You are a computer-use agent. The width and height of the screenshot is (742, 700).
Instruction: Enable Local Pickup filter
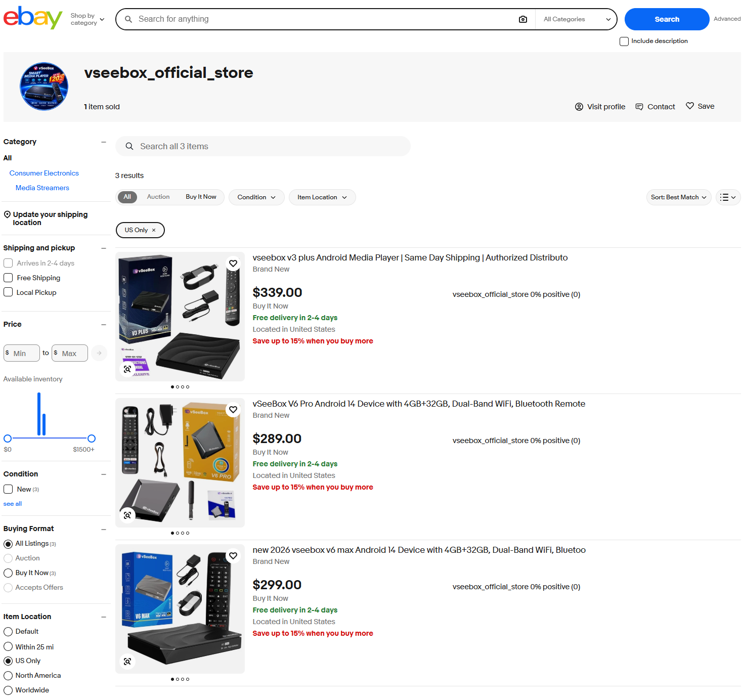(8, 292)
